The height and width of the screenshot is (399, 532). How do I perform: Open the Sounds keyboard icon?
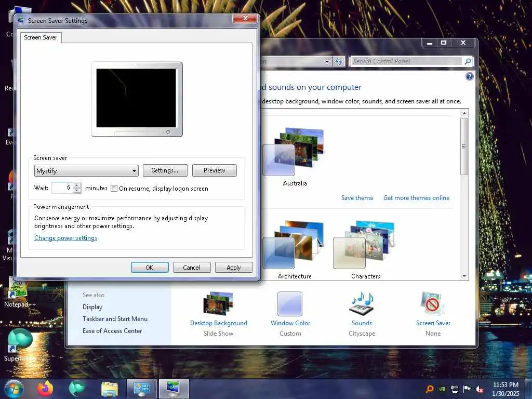pyautogui.click(x=362, y=303)
